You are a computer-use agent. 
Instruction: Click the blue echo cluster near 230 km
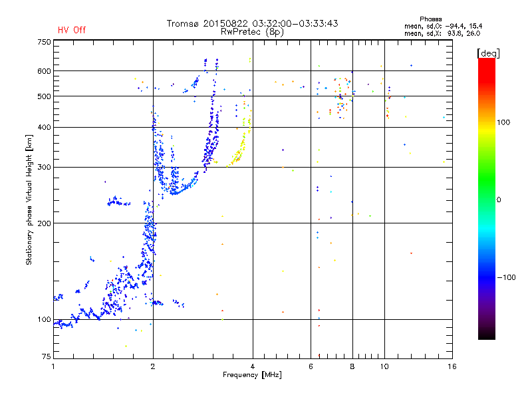pyautogui.click(x=118, y=201)
